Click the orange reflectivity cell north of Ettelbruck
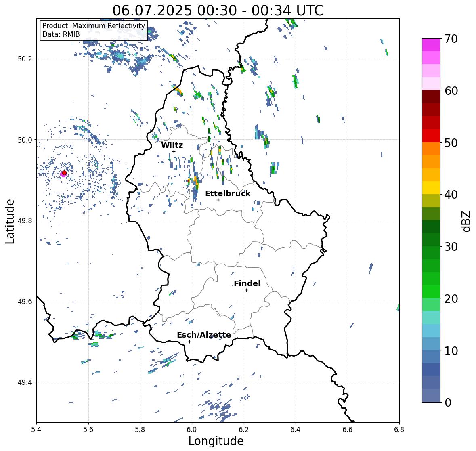The width and height of the screenshot is (476, 451). [196, 182]
